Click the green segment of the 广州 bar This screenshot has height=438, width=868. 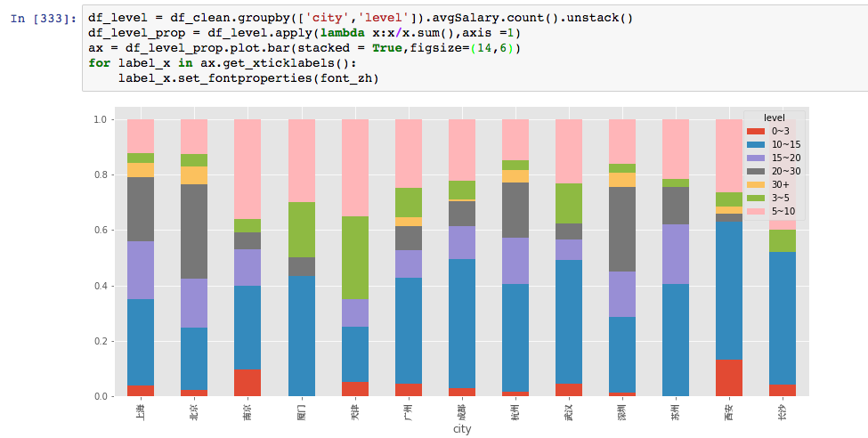click(x=408, y=203)
